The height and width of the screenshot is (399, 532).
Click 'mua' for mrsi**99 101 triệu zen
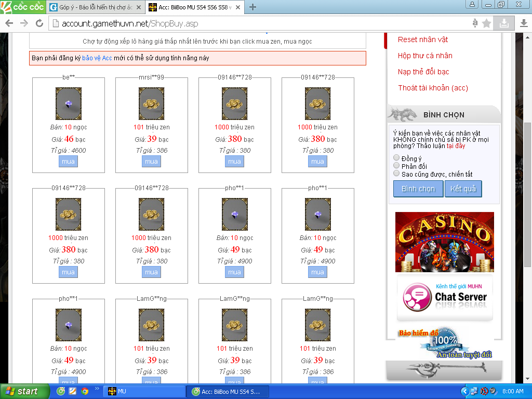click(x=151, y=162)
